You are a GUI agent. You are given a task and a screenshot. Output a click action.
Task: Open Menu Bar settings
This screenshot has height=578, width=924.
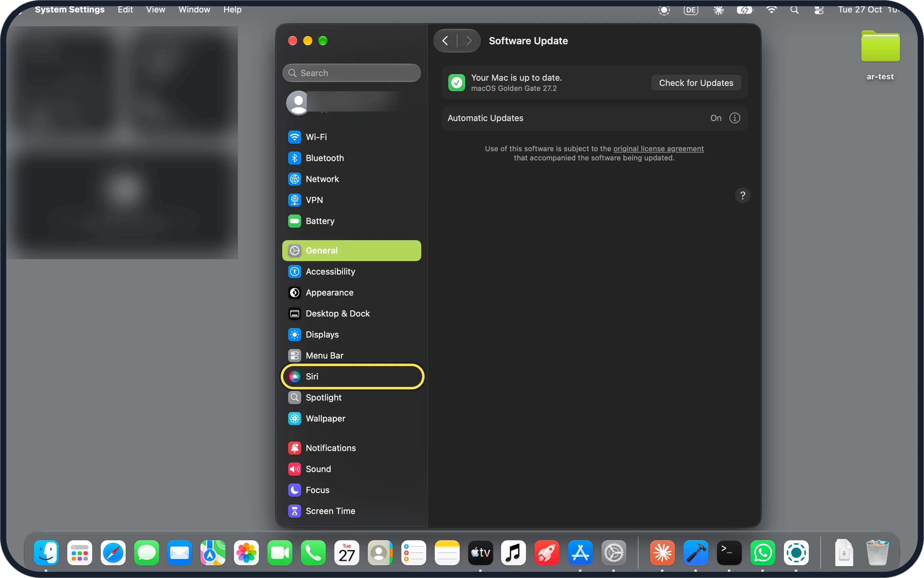(351, 356)
